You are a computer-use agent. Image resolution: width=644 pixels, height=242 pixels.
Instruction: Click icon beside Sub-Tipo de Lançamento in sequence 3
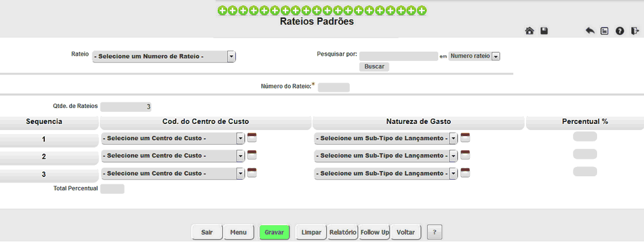click(x=465, y=172)
